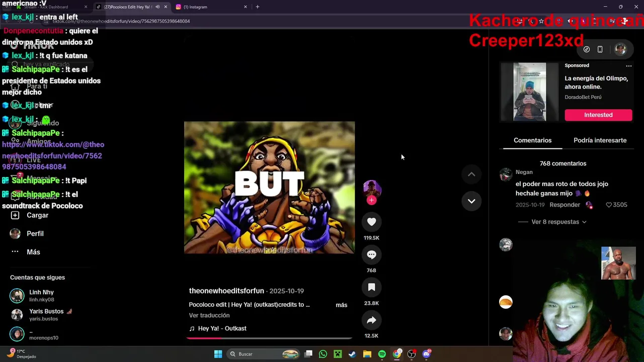Open the comments bubble icon showing 768
The width and height of the screenshot is (644, 362).
371,255
